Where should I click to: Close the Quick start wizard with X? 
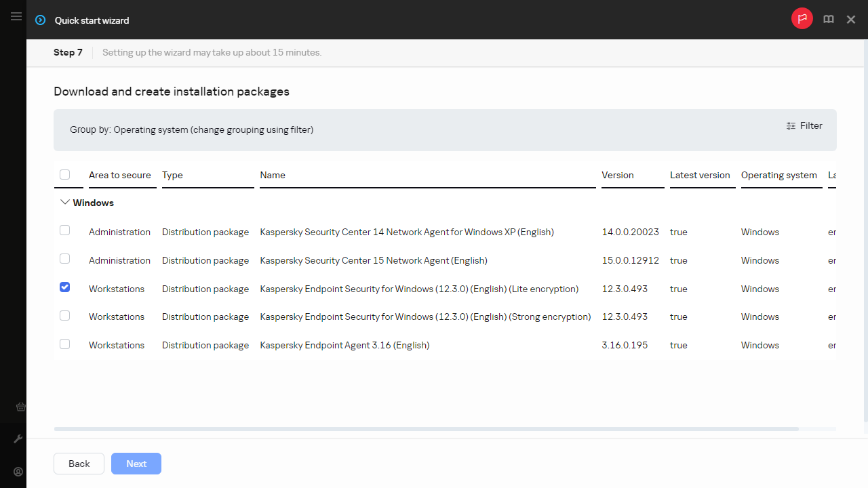[851, 20]
